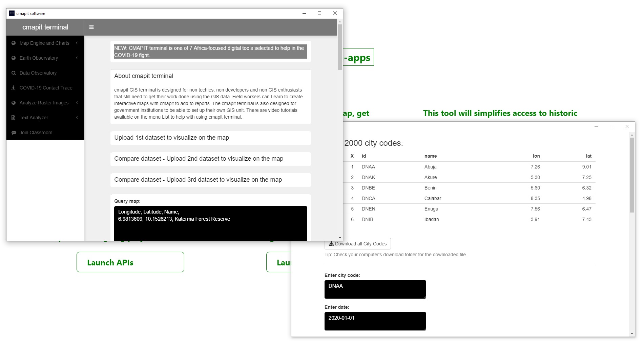
Task: Click the '2000 city codes:' heading
Action: (374, 143)
